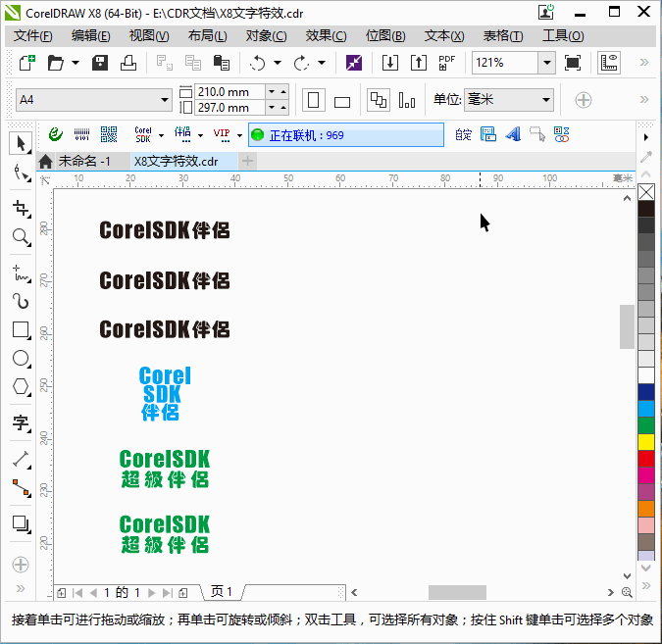Click Publish to PDF icon
The height and width of the screenshot is (644, 662).
tap(446, 63)
